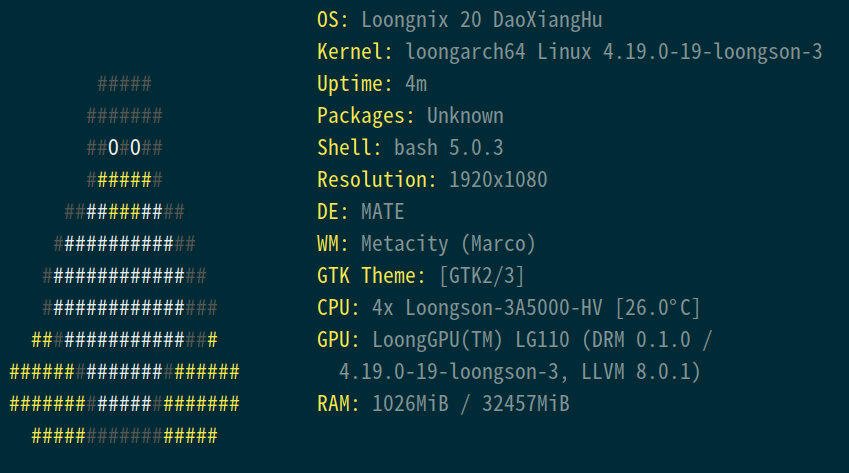Viewport: 849px width, 473px height.
Task: Click the "Unknown" packages value
Action: [465, 116]
